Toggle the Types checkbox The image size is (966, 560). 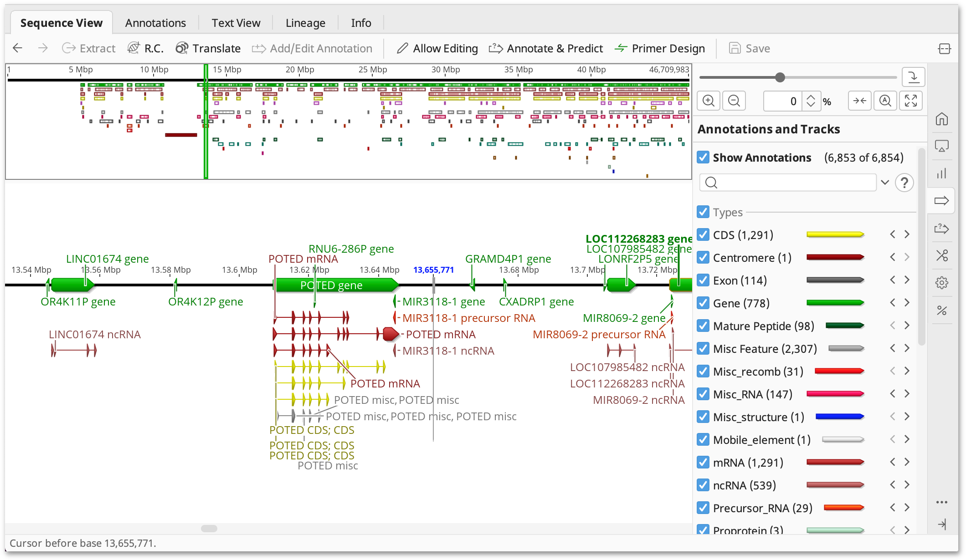coord(703,212)
